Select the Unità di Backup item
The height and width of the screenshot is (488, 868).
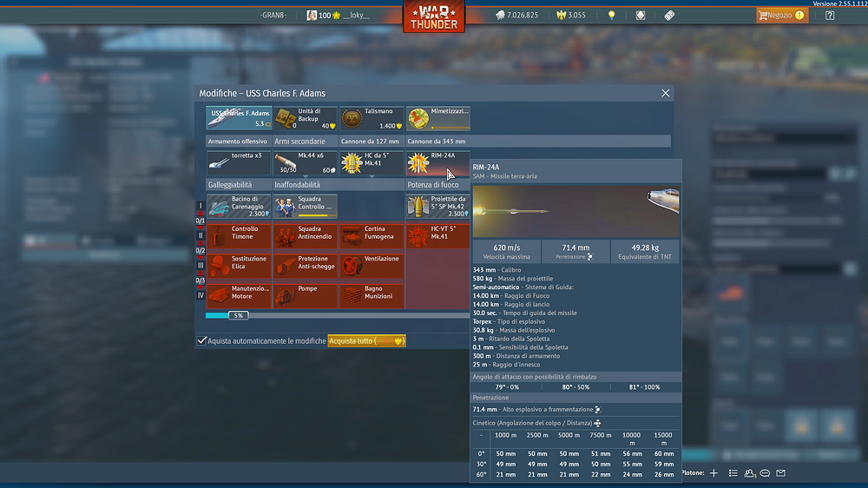point(305,119)
